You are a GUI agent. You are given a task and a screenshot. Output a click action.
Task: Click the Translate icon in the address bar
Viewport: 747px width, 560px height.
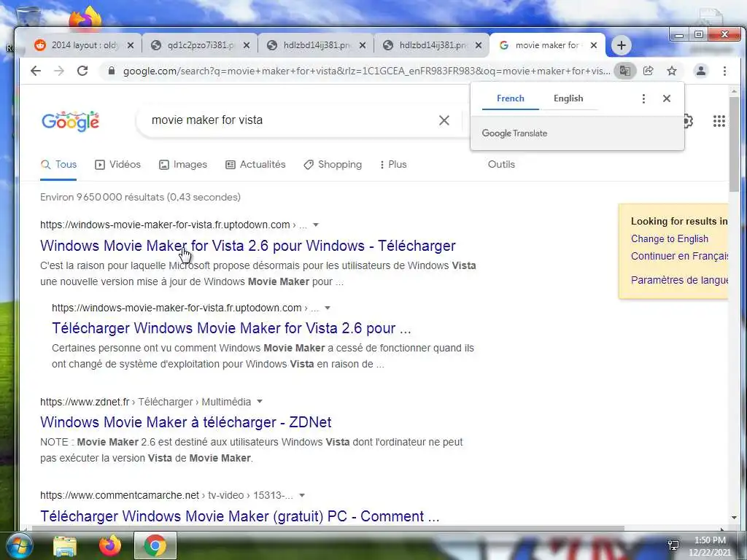[x=625, y=71]
